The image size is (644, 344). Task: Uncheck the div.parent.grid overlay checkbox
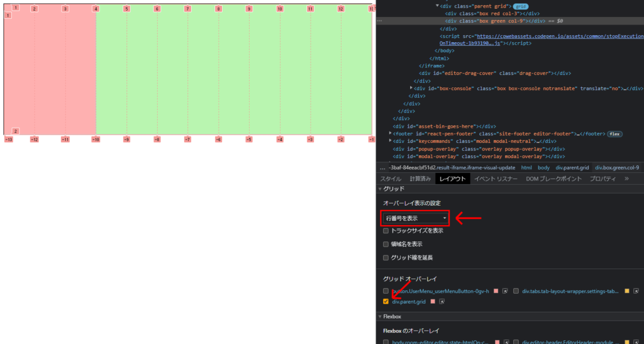pyautogui.click(x=386, y=301)
